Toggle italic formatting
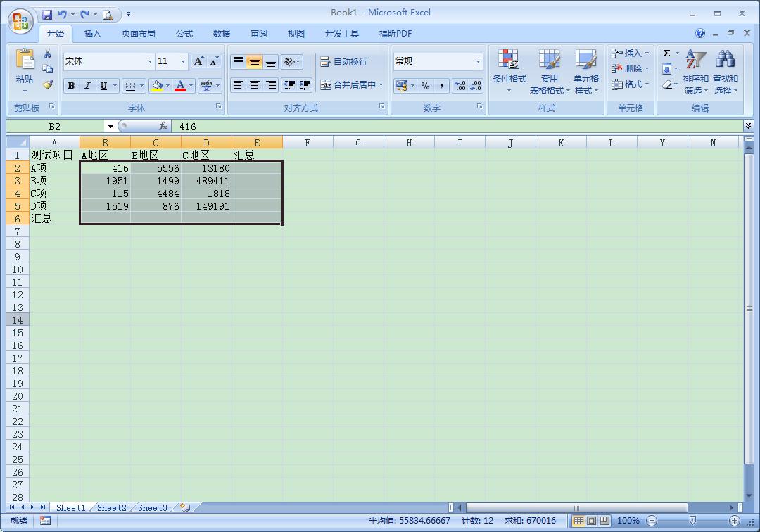This screenshot has height=532, width=760. pyautogui.click(x=87, y=86)
